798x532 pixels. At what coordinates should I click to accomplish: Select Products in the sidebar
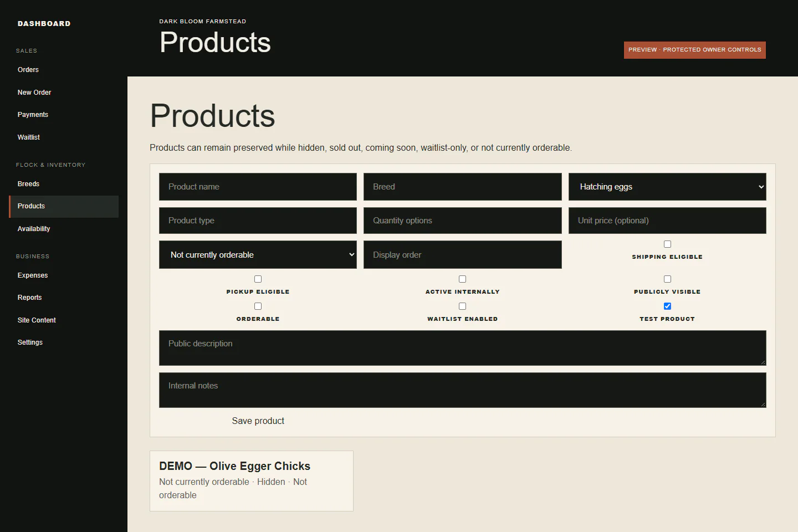pyautogui.click(x=64, y=206)
